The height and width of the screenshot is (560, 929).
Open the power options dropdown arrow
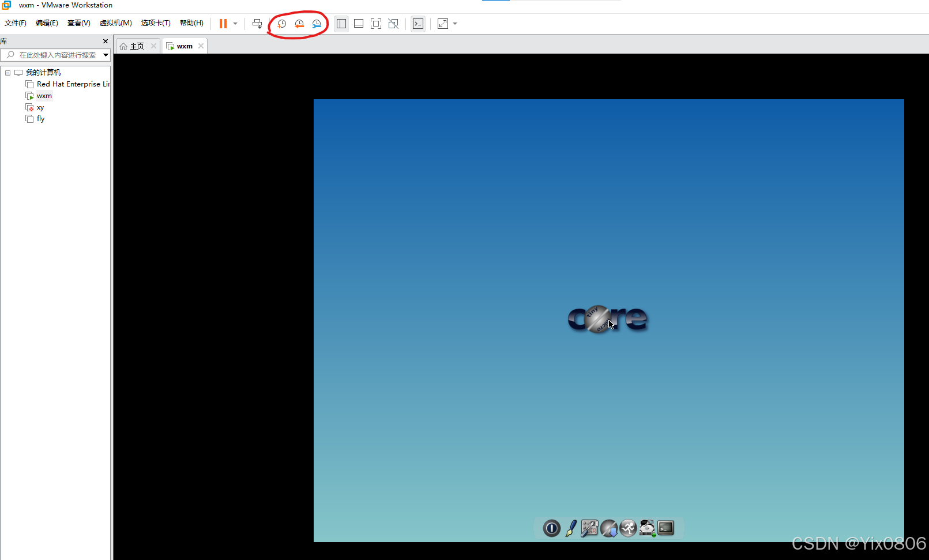tap(235, 24)
